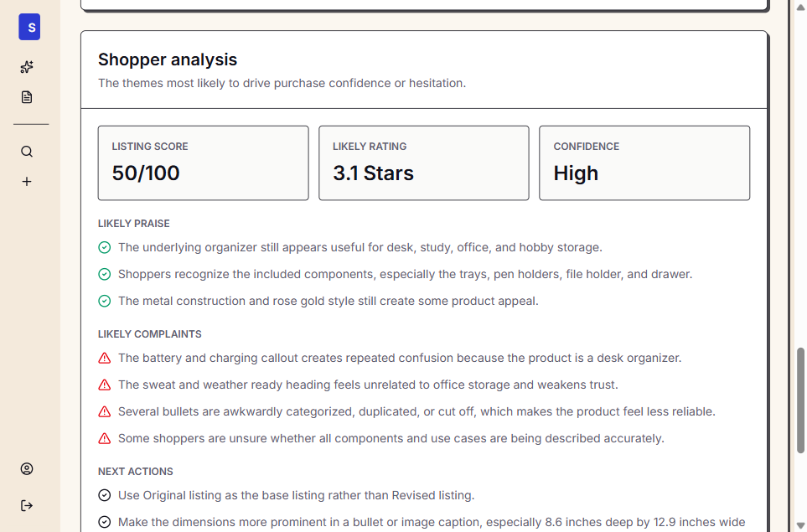Click check icon beside underlying organizer praise

tap(105, 247)
